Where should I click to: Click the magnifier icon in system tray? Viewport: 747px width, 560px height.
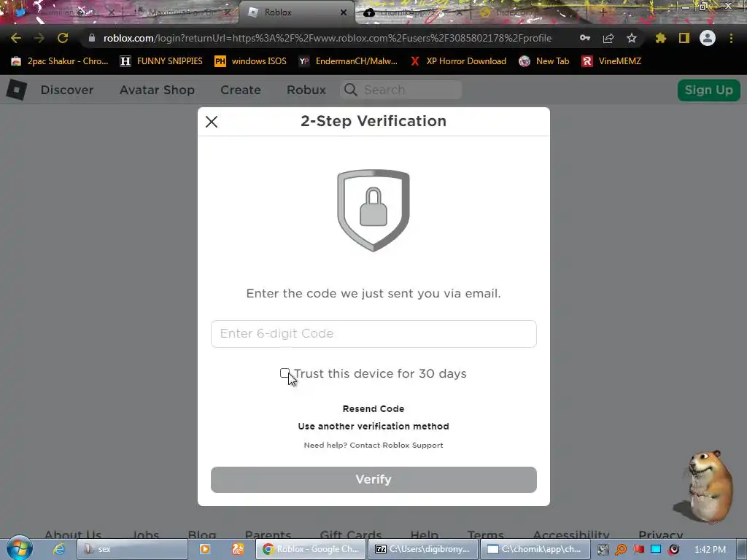621,550
